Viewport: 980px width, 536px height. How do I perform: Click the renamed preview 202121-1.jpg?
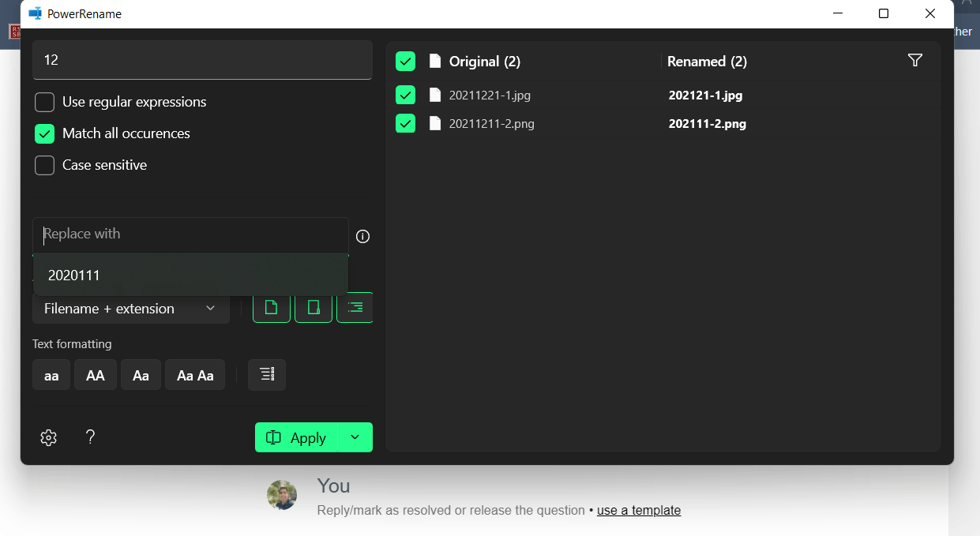pos(705,96)
